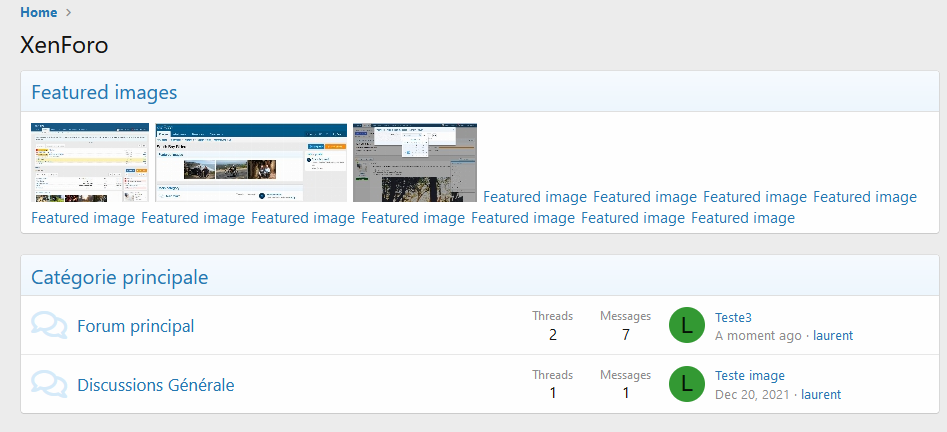
Task: Open the Featured images block header
Action: [x=104, y=92]
